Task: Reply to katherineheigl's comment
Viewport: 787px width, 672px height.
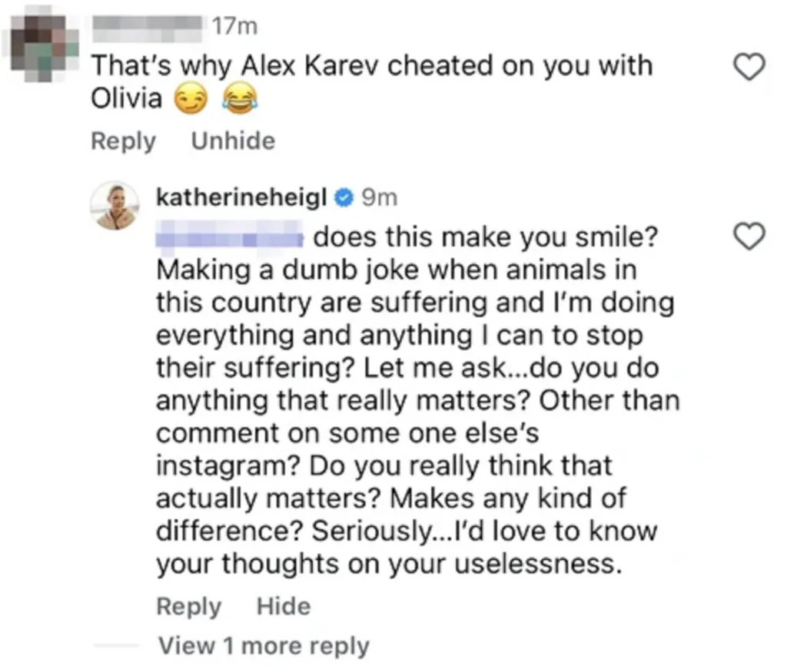Action: pos(189,606)
